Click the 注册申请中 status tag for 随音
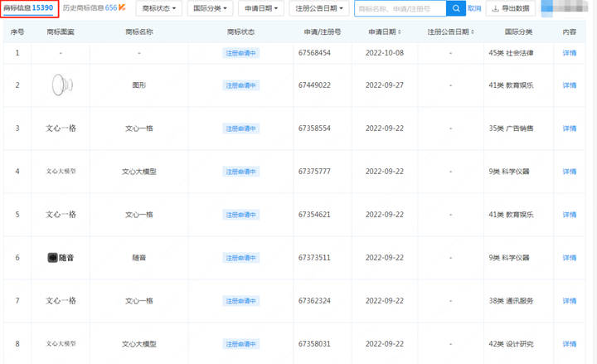 coord(241,258)
